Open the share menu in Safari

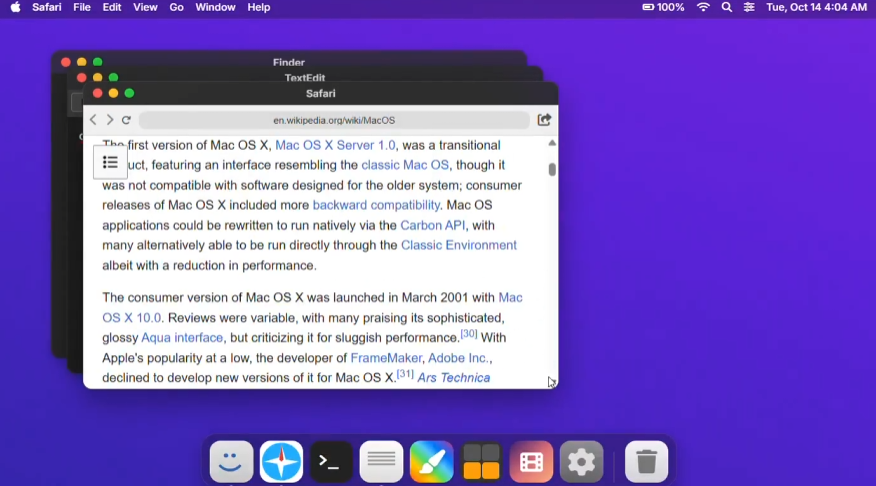[x=544, y=120]
